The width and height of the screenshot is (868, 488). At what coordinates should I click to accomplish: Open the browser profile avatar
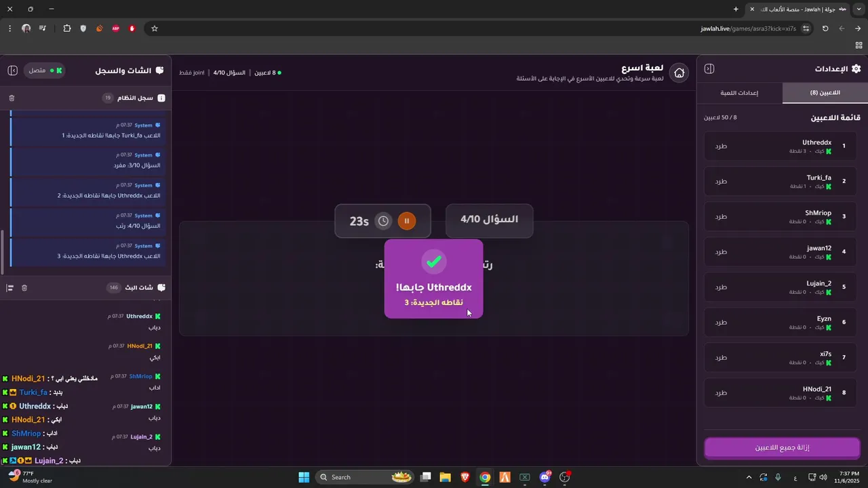point(26,28)
